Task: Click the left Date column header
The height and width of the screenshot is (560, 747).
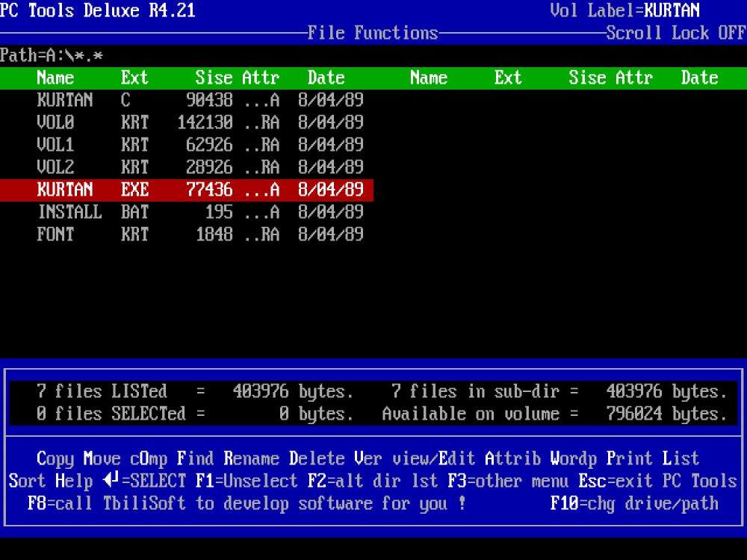Action: coord(326,78)
